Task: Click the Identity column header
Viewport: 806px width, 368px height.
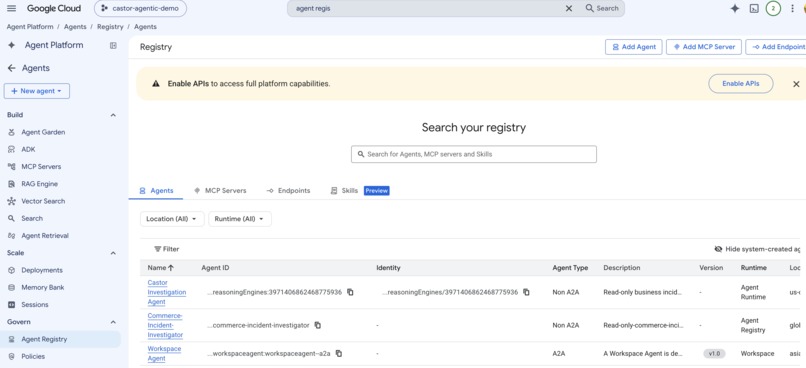Action: tap(388, 268)
